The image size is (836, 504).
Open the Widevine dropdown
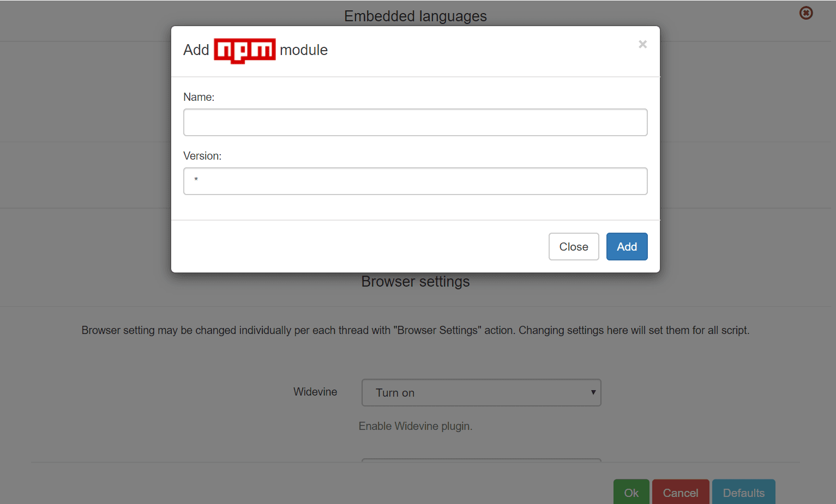click(481, 392)
